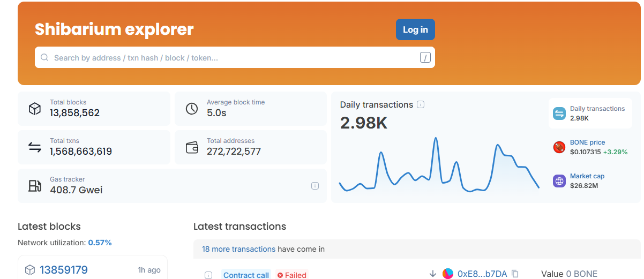
Task: Click the transaction info icon beside Contract call
Action: [208, 275]
